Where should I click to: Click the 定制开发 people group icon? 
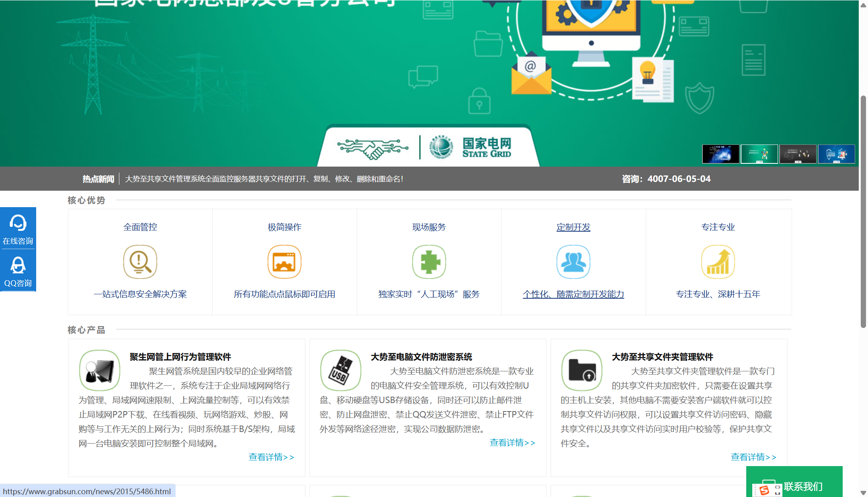pyautogui.click(x=573, y=261)
